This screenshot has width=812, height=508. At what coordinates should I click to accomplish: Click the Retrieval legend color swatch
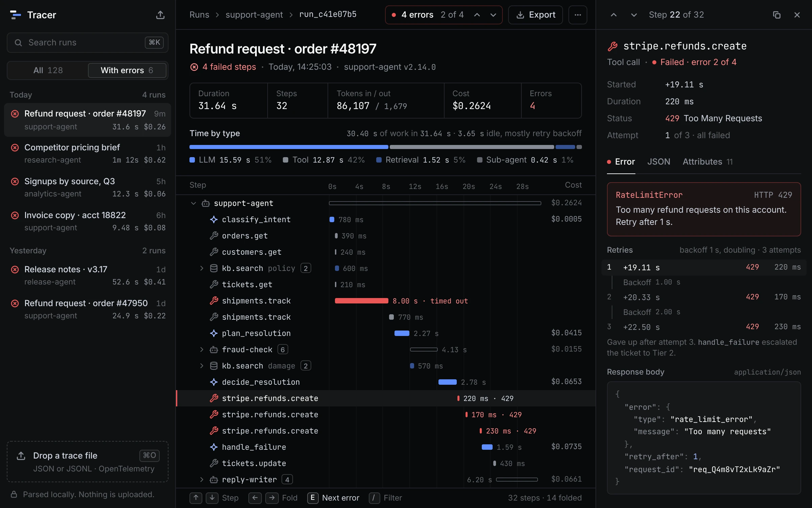[x=379, y=160]
